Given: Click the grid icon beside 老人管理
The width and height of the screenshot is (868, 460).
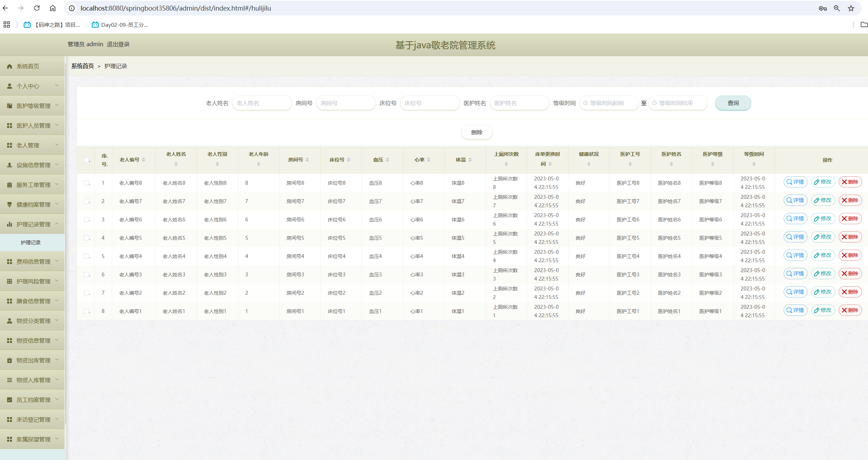Looking at the screenshot, I should (10, 145).
